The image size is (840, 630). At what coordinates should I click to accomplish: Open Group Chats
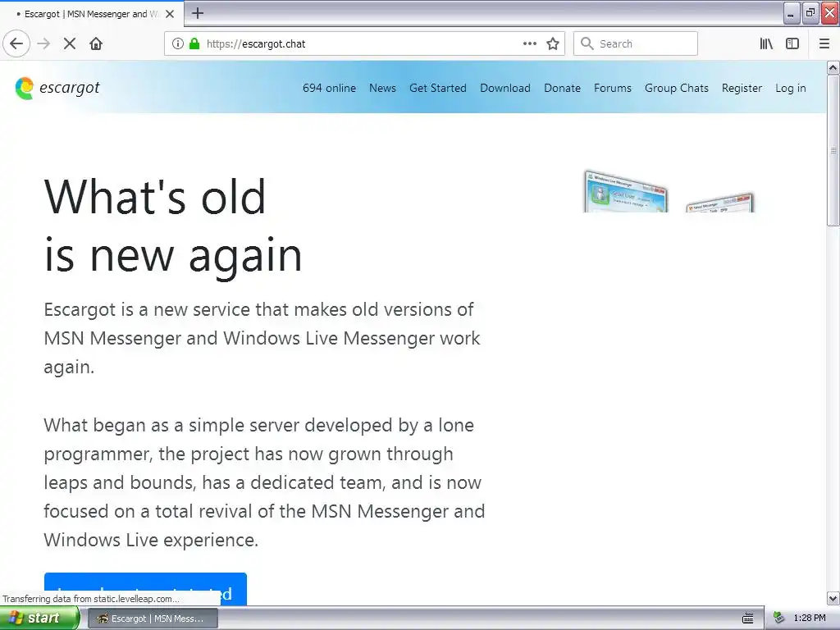(677, 88)
